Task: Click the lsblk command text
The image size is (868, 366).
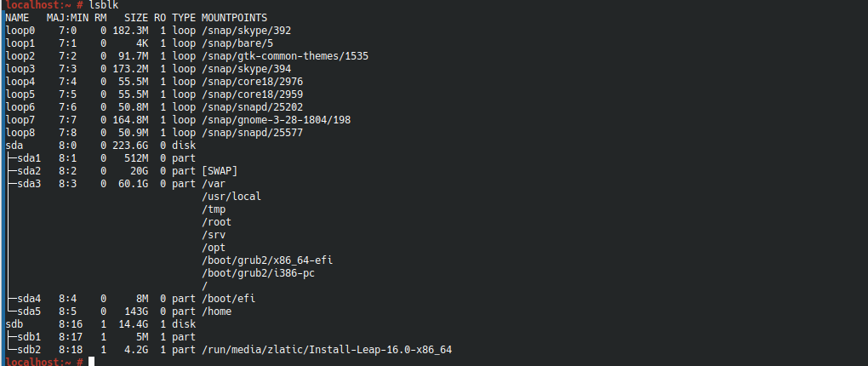Action: 103,5
